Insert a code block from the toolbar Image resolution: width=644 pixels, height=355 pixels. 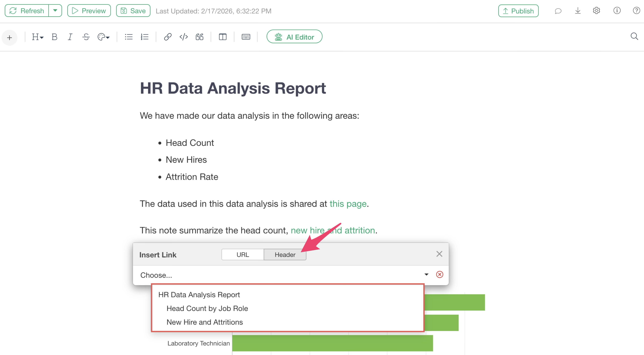click(183, 37)
